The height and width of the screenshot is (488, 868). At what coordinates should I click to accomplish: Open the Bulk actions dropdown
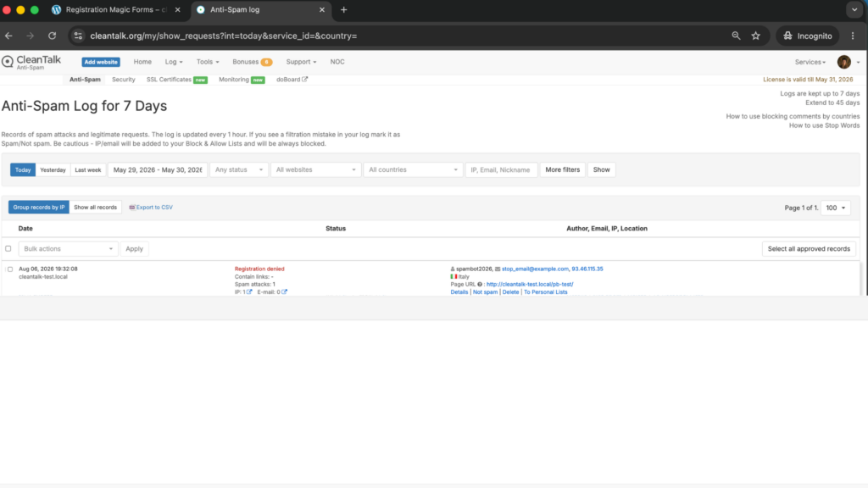point(68,249)
